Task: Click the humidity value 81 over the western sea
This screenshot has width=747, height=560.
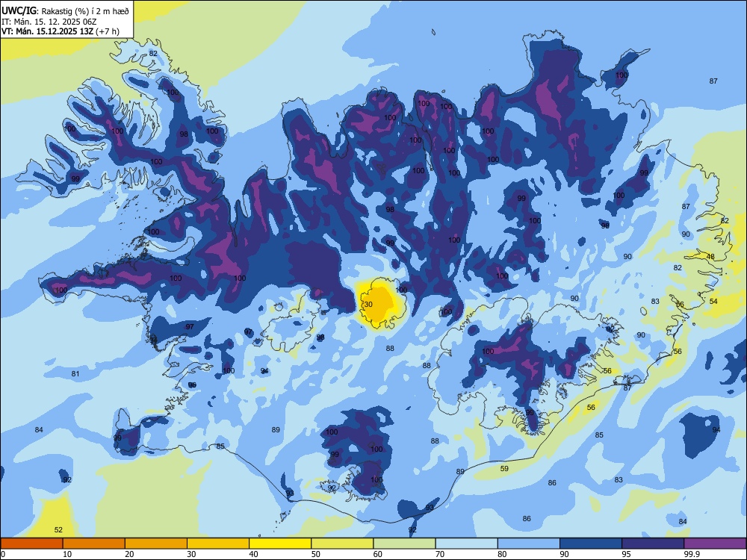Action: coord(75,374)
